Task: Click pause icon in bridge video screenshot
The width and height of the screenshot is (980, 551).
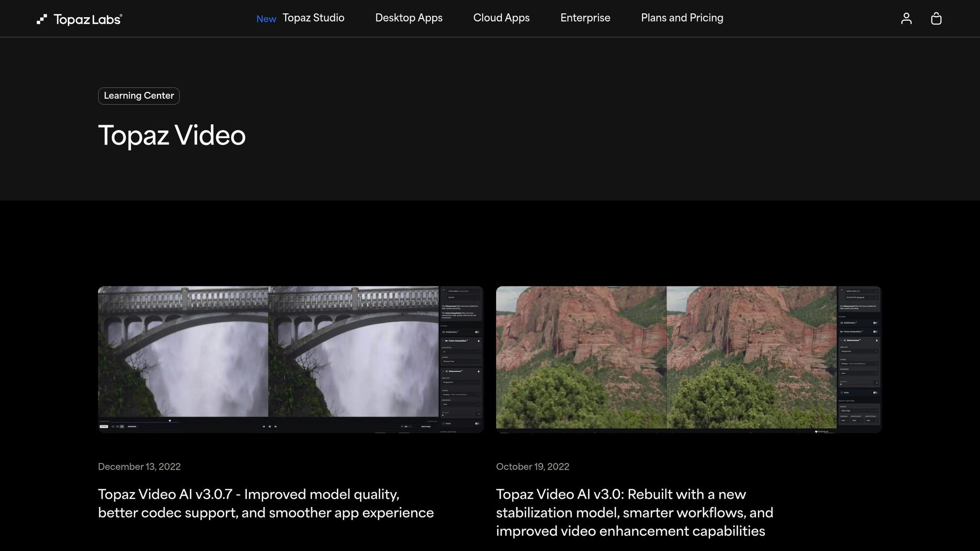Action: click(269, 426)
